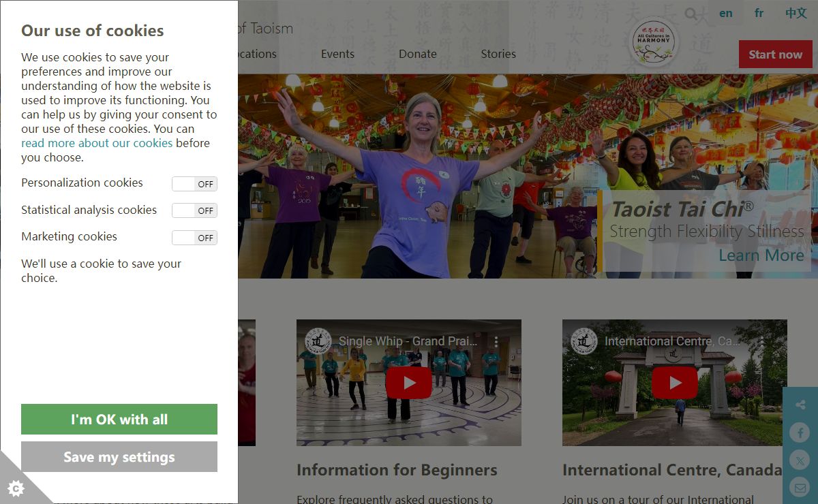The height and width of the screenshot is (504, 818).
Task: Play the Single Whip video
Action: tap(409, 383)
